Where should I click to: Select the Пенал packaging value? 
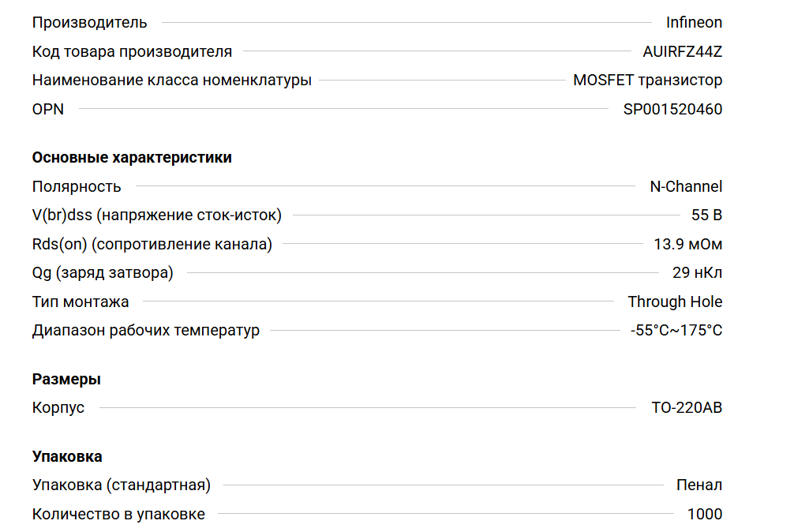699,485
